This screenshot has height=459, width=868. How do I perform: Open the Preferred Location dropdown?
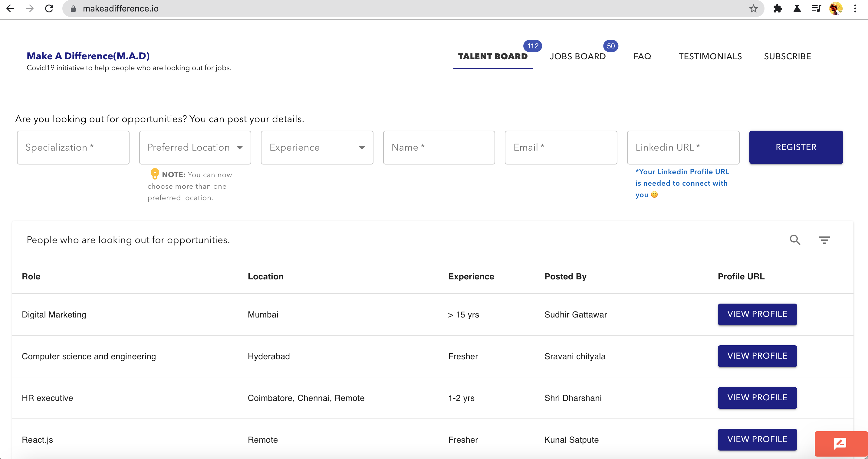coord(195,147)
